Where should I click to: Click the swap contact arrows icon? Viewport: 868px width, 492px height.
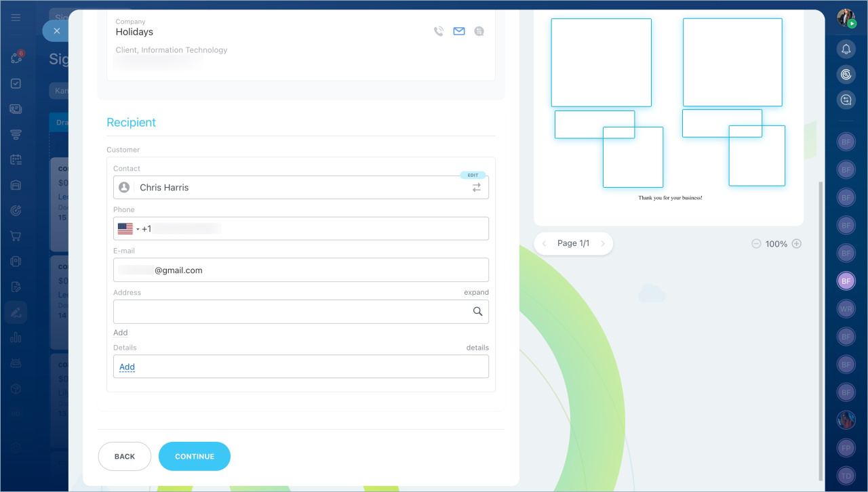(x=477, y=188)
